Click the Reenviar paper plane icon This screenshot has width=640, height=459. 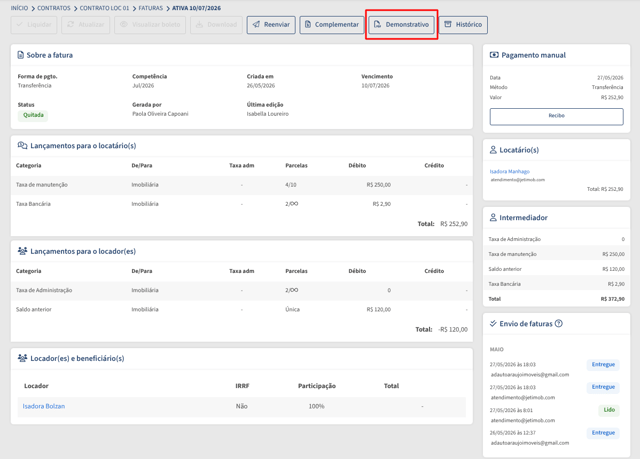[256, 24]
